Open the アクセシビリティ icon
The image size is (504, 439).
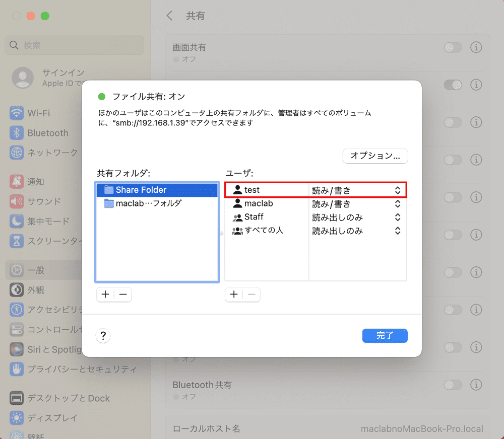17,310
